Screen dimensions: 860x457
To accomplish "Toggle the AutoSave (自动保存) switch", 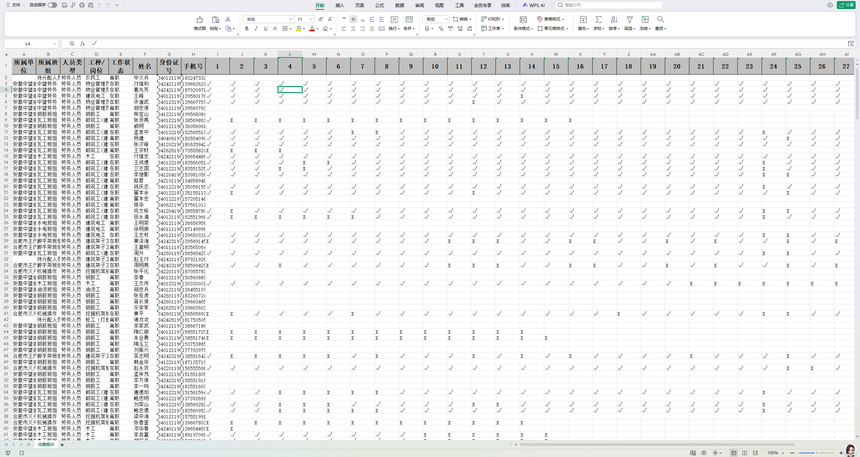I will 52,5.
